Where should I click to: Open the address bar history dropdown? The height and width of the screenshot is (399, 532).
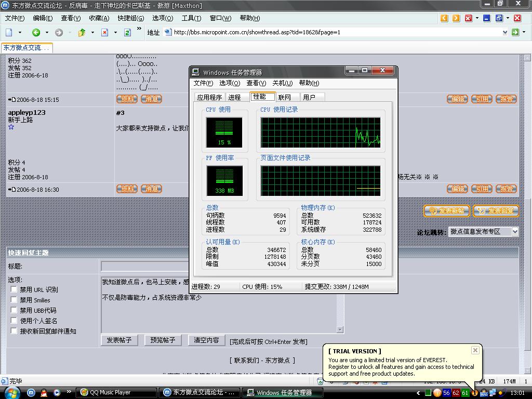point(505,32)
